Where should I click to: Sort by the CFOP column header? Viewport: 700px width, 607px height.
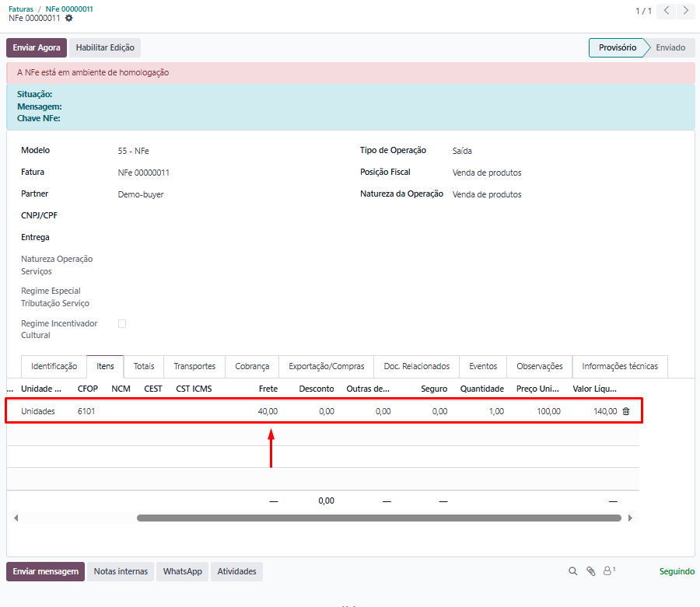pyautogui.click(x=87, y=389)
